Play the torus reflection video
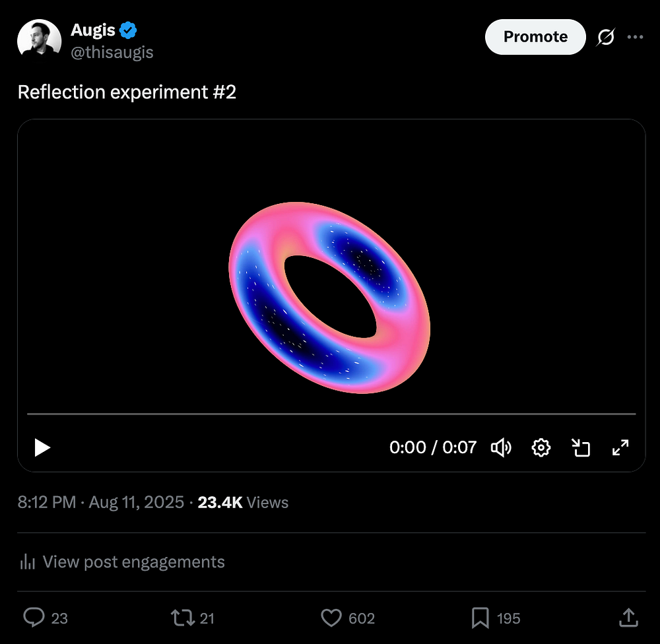Image resolution: width=660 pixels, height=644 pixels. coord(42,448)
